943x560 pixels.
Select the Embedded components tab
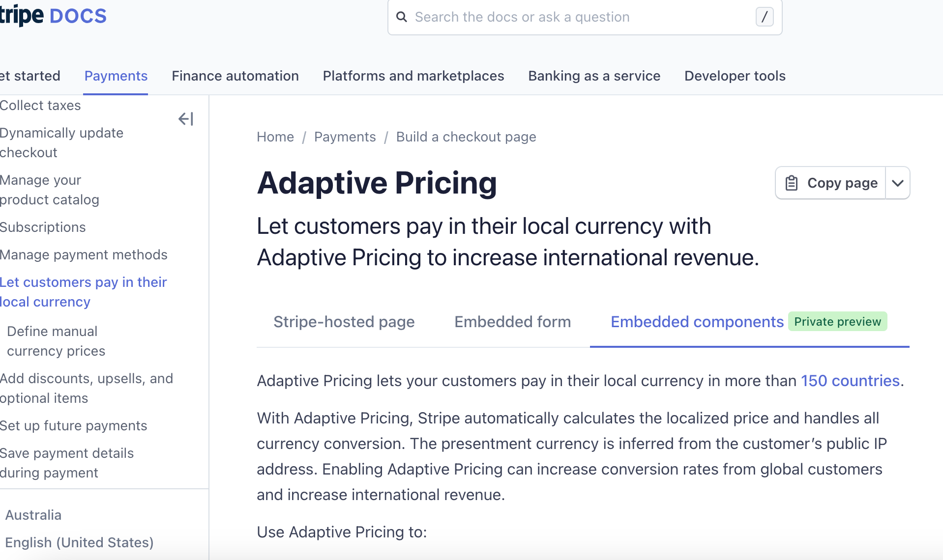click(x=697, y=322)
